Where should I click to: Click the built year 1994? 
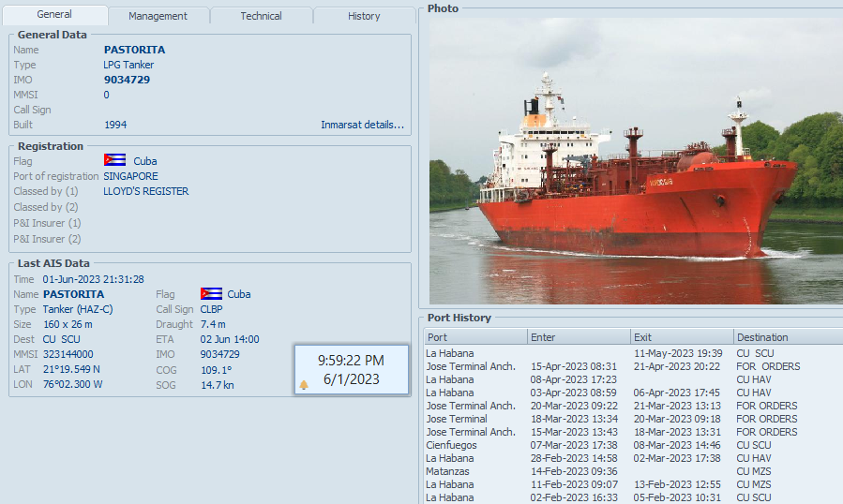(115, 125)
